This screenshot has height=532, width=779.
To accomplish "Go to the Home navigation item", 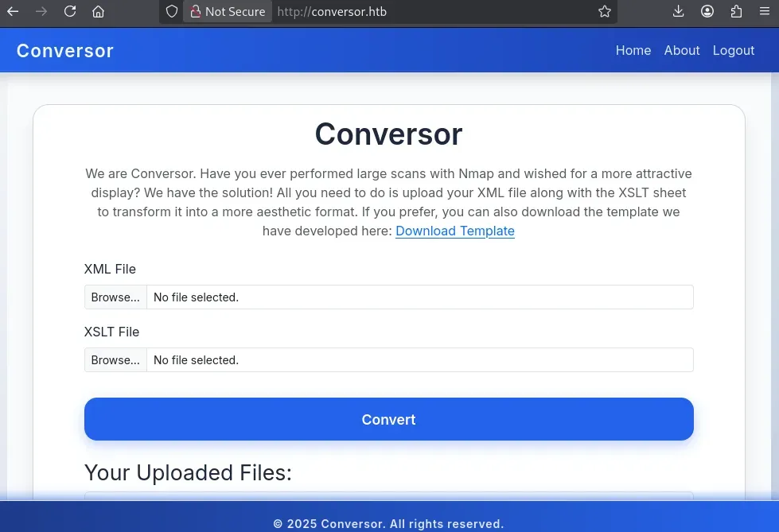I will (633, 50).
